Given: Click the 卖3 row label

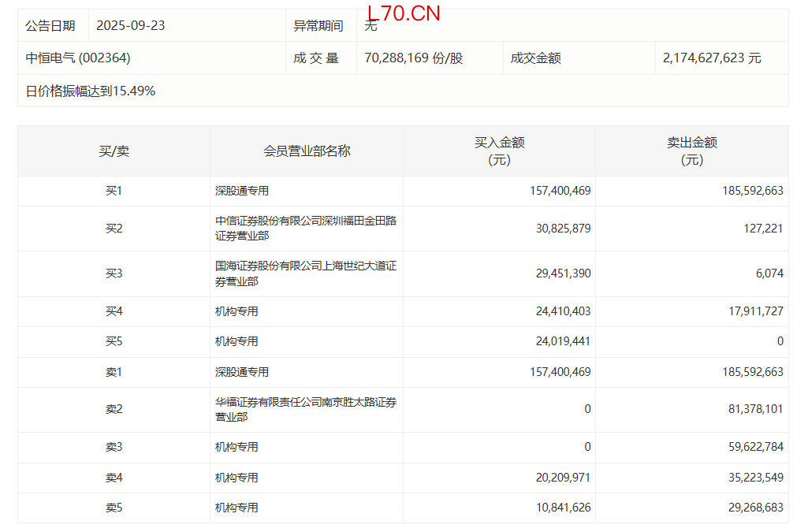Looking at the screenshot, I should (114, 447).
